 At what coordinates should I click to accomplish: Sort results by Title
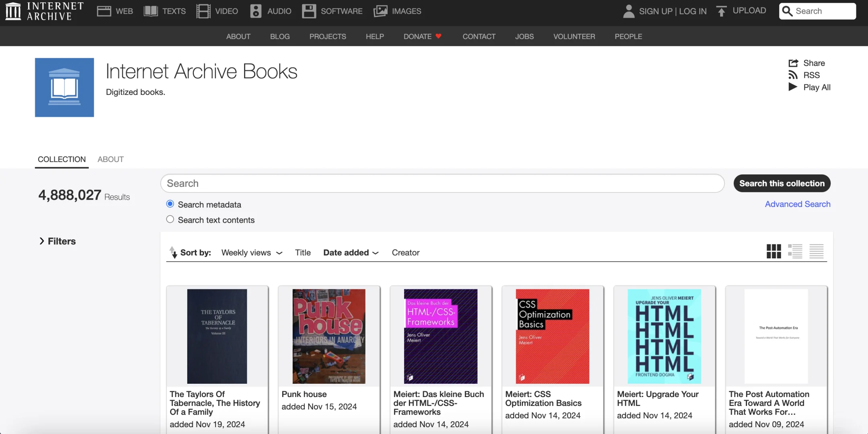303,252
